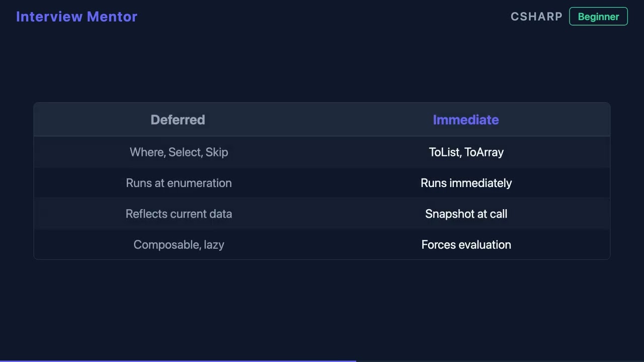Click the 'ToList, ToArray' cell
Screen dimensions: 644x362
[466, 152]
